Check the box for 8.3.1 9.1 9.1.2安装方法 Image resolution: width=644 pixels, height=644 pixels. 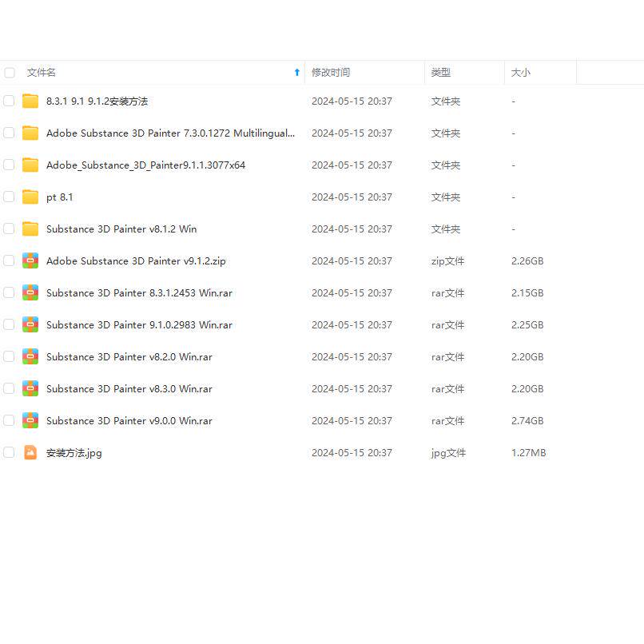[9, 101]
